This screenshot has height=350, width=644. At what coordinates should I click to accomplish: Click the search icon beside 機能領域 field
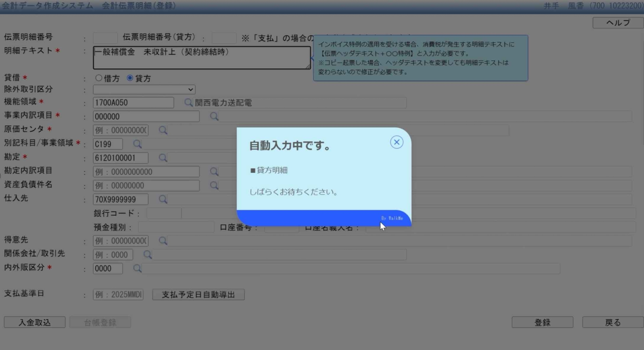188,103
